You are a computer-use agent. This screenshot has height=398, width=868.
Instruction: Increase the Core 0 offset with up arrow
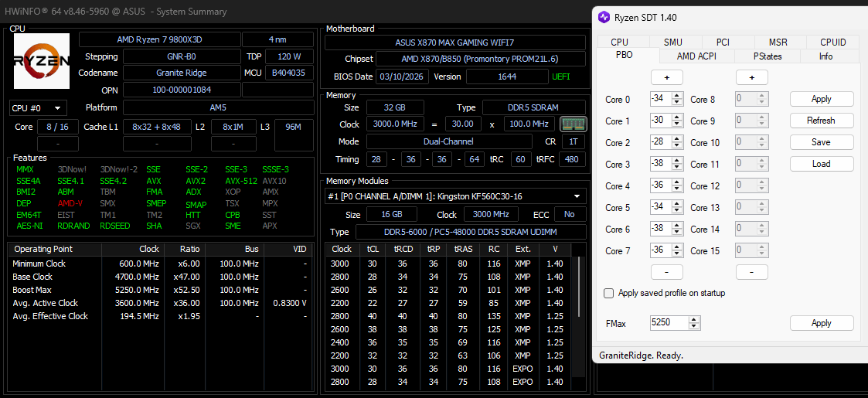678,96
